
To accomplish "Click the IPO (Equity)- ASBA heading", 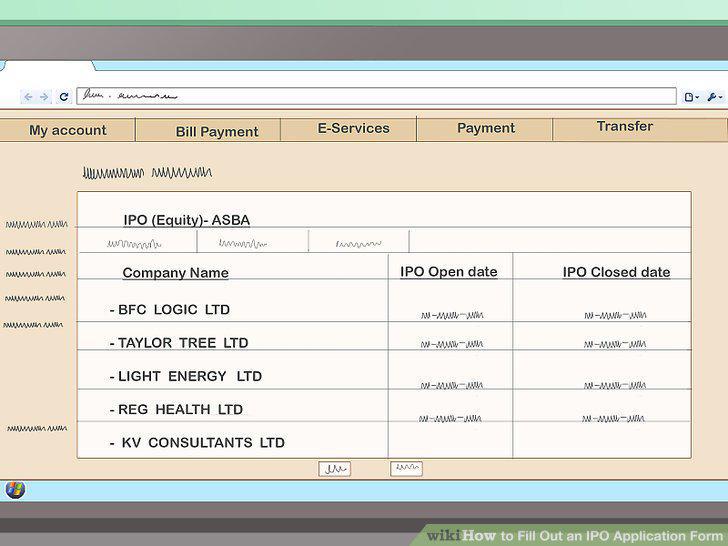I will tap(187, 220).
